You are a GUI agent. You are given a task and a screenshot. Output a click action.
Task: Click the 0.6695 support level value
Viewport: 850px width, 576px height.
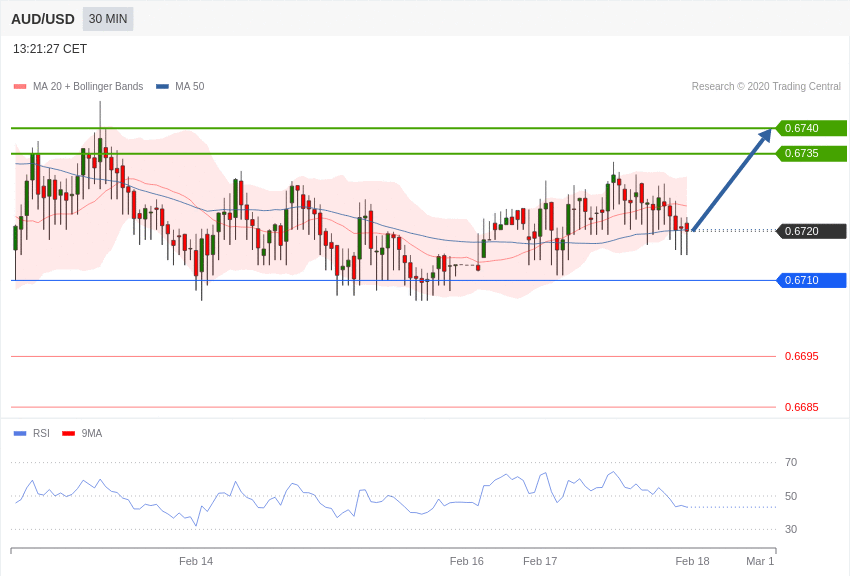point(802,356)
